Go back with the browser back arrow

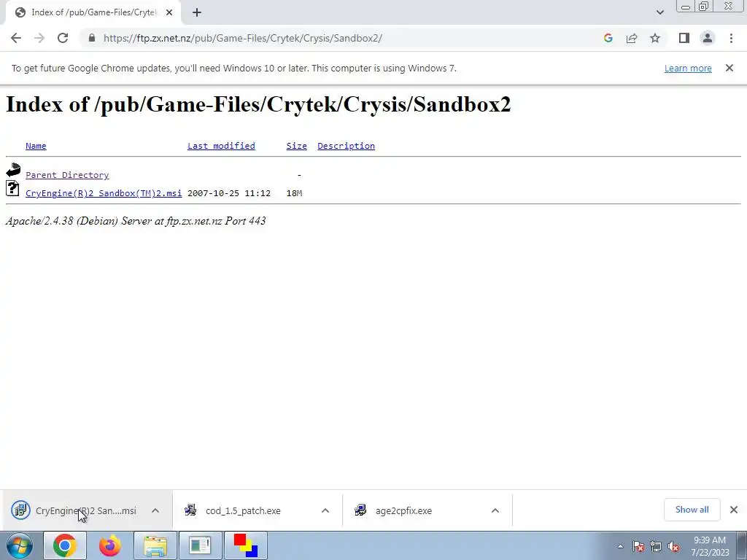click(x=16, y=38)
